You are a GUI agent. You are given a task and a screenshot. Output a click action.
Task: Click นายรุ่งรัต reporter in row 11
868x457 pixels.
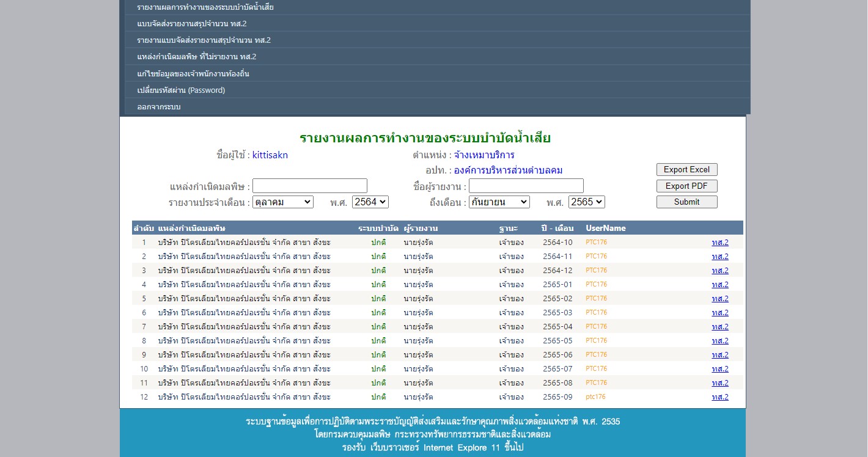point(418,382)
